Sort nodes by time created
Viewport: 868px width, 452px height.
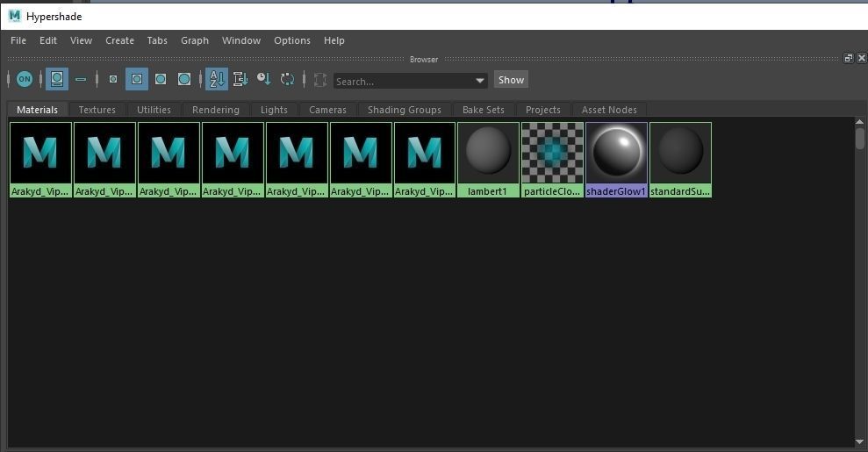pyautogui.click(x=264, y=79)
